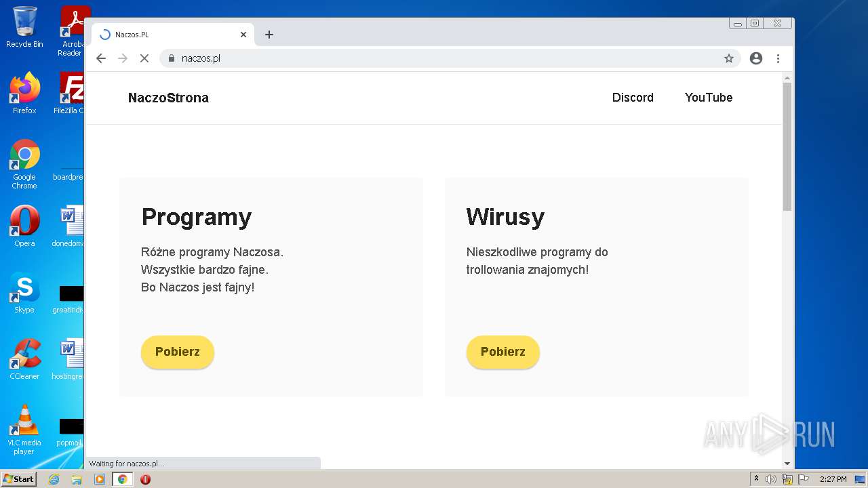Click Pobierz under Programy

(178, 352)
